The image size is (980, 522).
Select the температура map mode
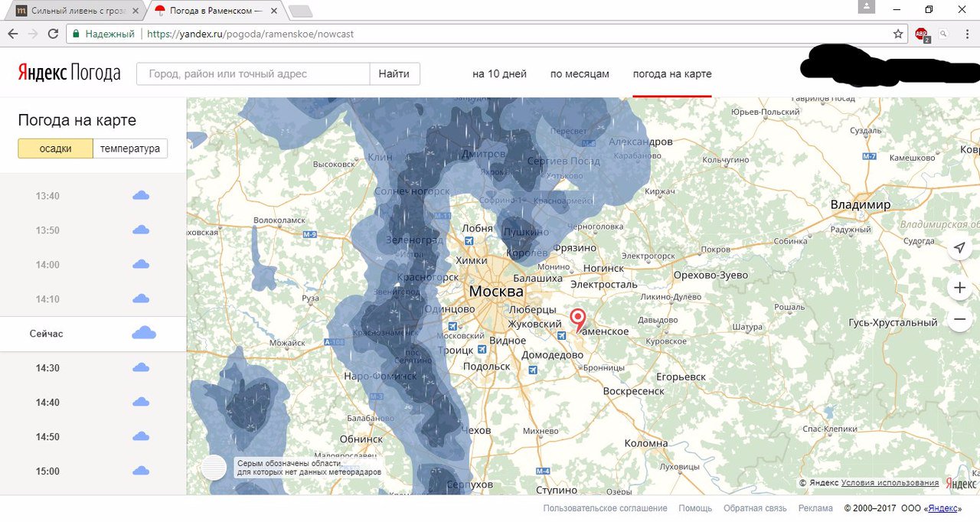pos(130,148)
